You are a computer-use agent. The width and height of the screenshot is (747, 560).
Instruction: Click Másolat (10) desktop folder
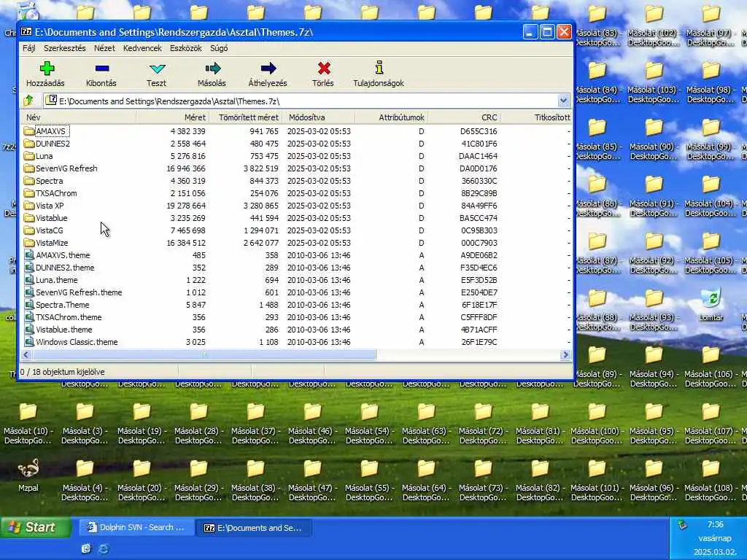28,424
